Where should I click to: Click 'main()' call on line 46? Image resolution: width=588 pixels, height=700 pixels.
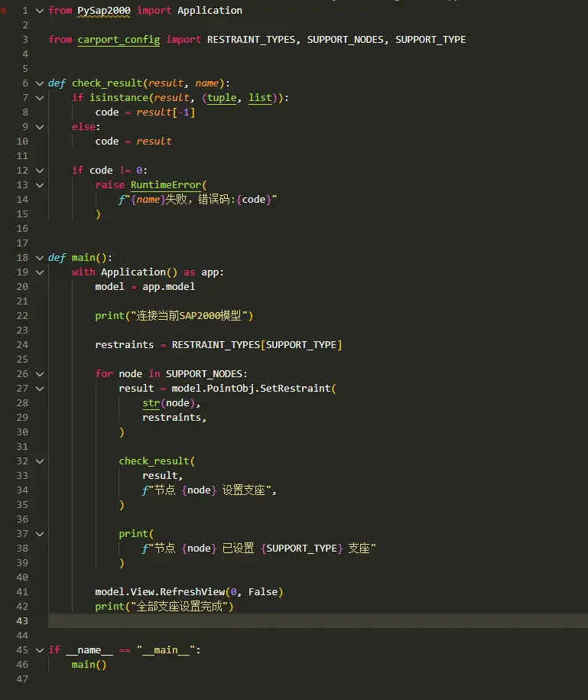tap(89, 665)
